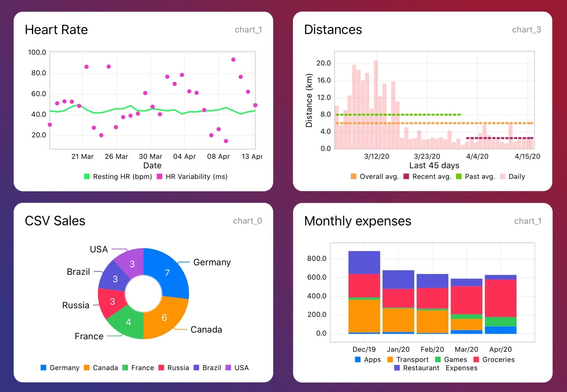
Task: Select the Heart Rate chart title
Action: point(56,30)
